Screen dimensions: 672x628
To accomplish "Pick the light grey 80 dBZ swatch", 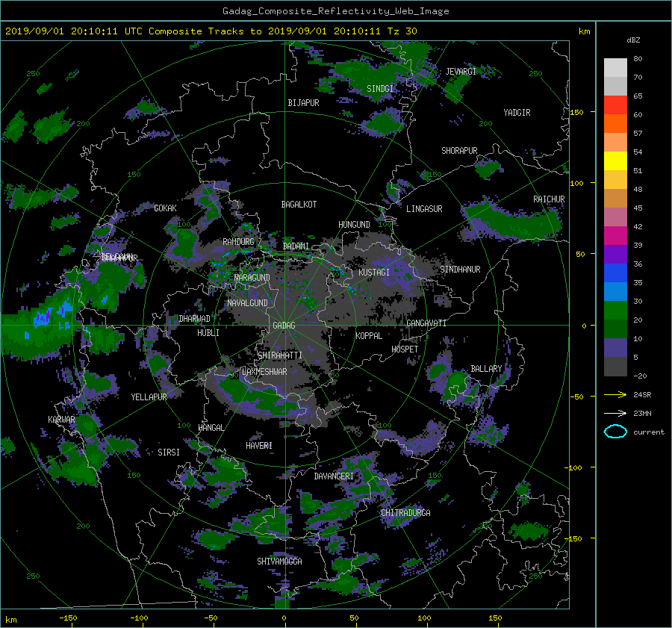I will (x=615, y=67).
